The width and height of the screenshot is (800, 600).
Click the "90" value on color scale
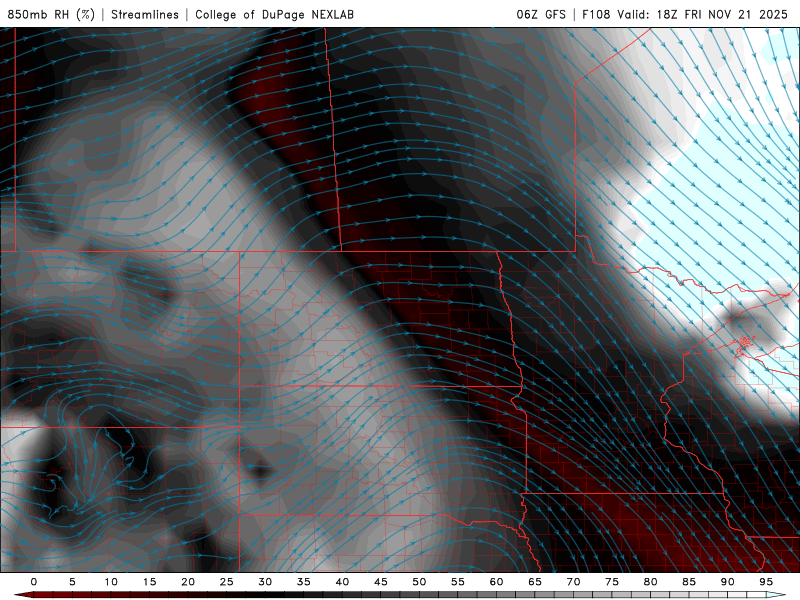tap(727, 582)
